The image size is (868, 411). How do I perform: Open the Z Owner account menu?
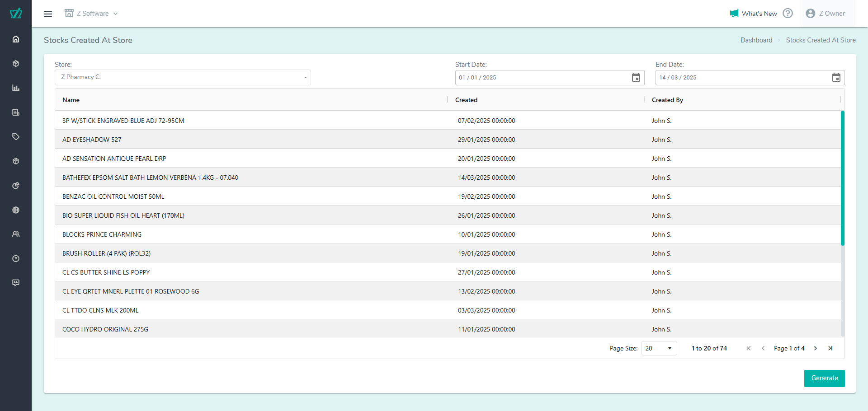(x=825, y=14)
